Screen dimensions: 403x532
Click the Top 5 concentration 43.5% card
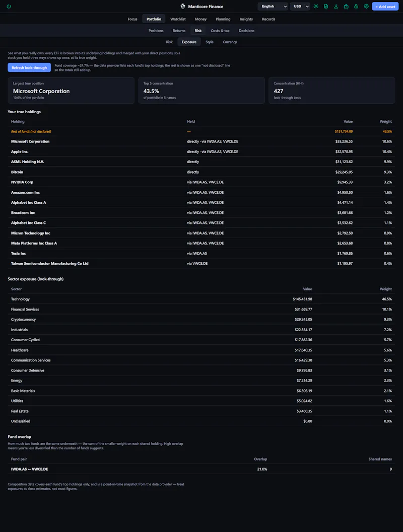pos(201,90)
